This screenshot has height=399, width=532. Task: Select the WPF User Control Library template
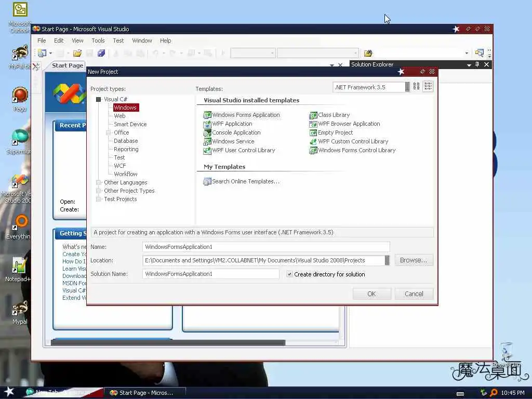tap(239, 150)
